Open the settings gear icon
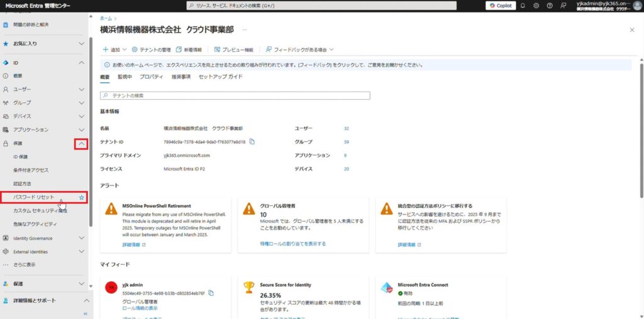Viewport: 644px width, 319px height. [536, 6]
